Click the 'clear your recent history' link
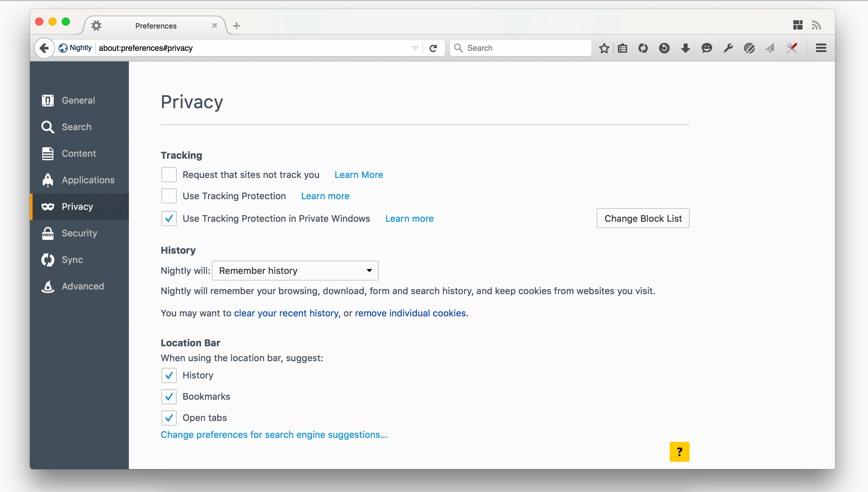The image size is (868, 492). pos(286,313)
